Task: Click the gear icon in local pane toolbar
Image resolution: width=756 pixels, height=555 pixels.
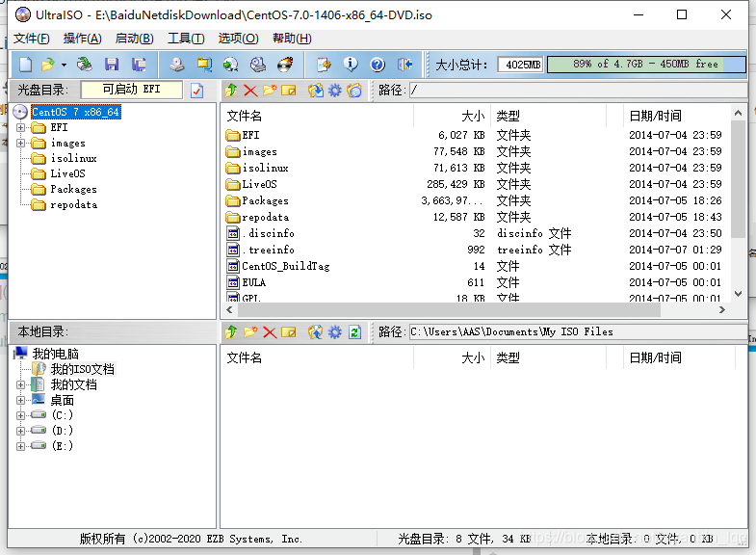Action: coord(334,332)
